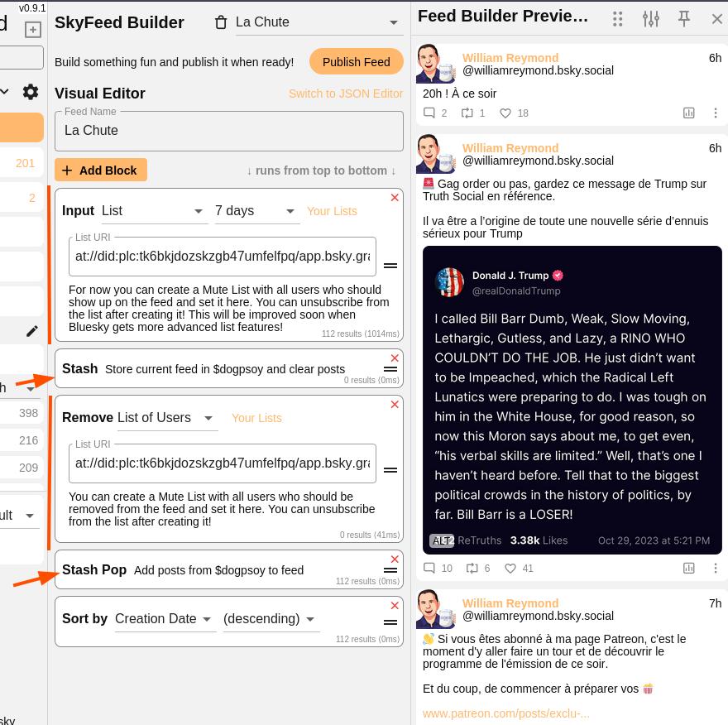The width and height of the screenshot is (728, 725).
Task: Open William Reymond's name on the Gag order post
Action: pos(510,148)
